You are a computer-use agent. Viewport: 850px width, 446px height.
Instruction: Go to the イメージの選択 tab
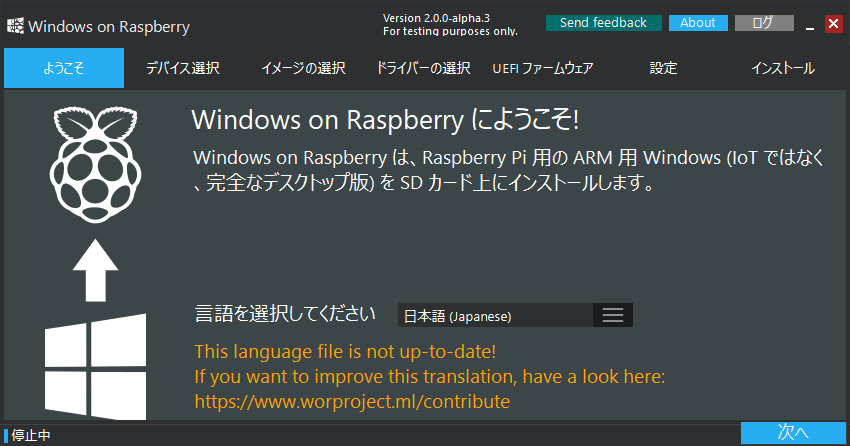pyautogui.click(x=304, y=68)
